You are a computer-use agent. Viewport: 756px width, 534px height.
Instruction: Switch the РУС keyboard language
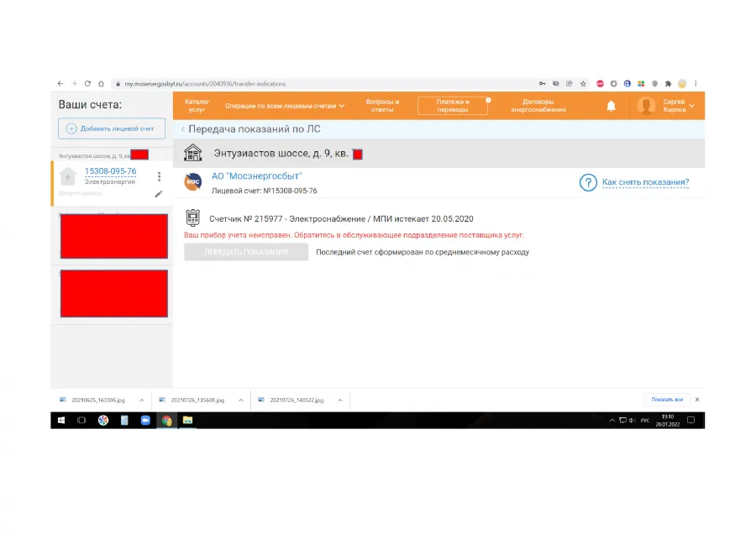(644, 421)
